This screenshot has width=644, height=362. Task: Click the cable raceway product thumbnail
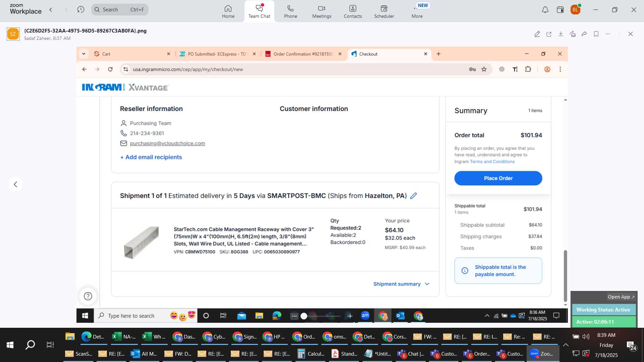(141, 242)
